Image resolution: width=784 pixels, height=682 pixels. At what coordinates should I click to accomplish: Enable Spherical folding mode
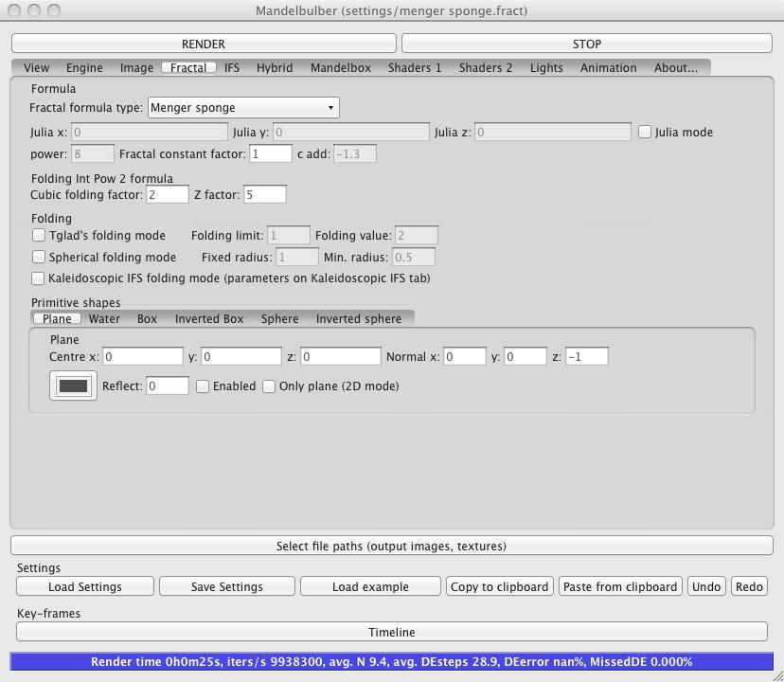[39, 257]
